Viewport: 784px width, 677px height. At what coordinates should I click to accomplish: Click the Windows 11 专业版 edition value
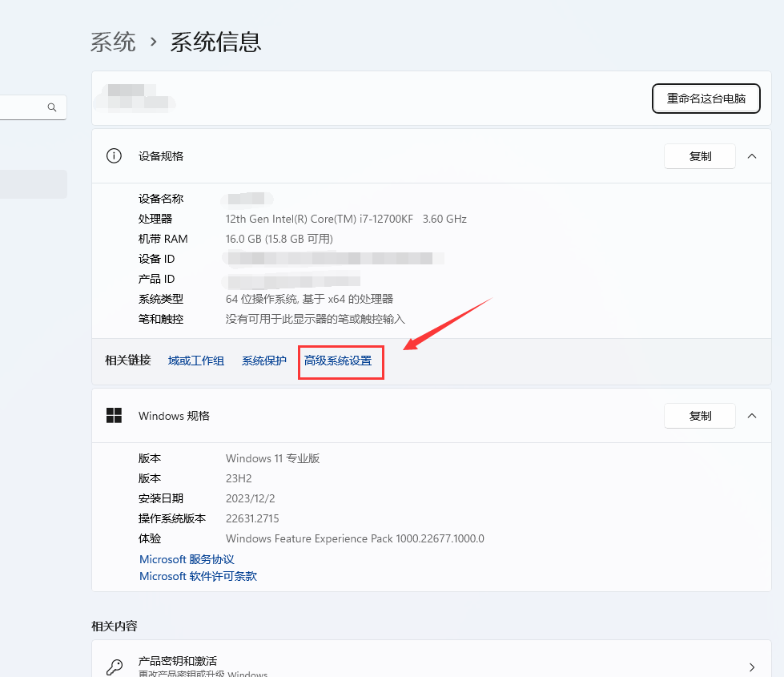[x=272, y=458]
